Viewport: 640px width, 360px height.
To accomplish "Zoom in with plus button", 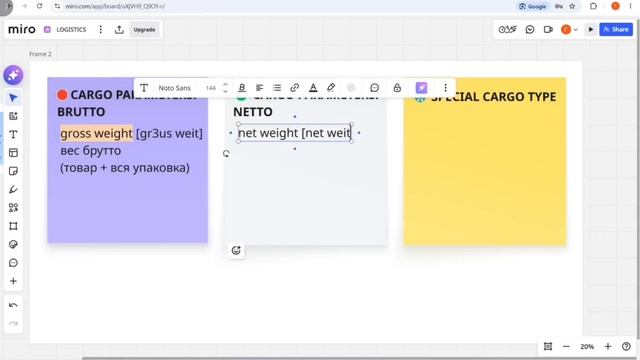I will pyautogui.click(x=608, y=347).
